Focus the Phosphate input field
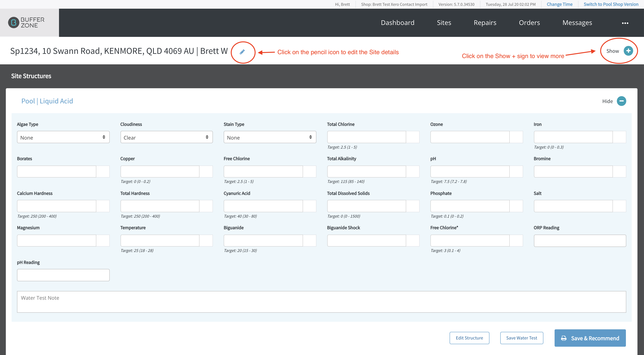The height and width of the screenshot is (355, 644). (470, 206)
